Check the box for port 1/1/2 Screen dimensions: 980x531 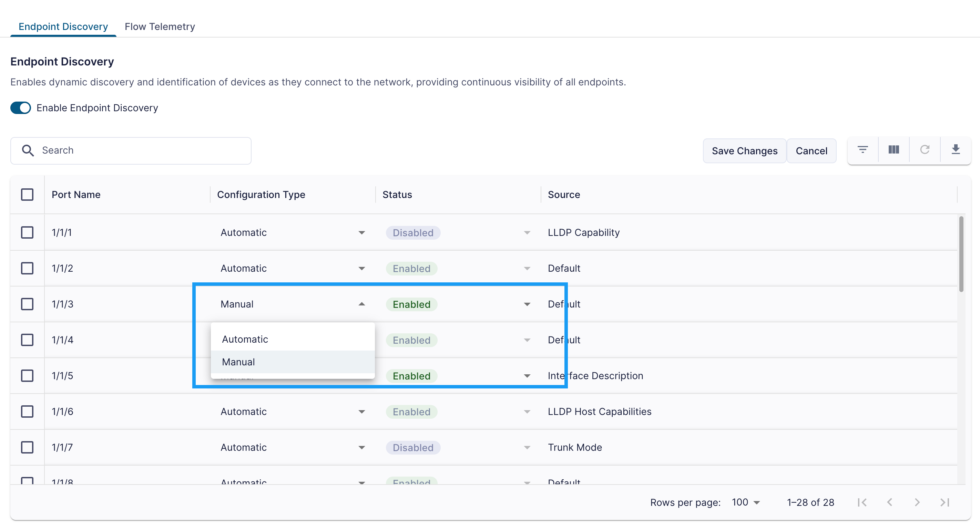point(27,268)
